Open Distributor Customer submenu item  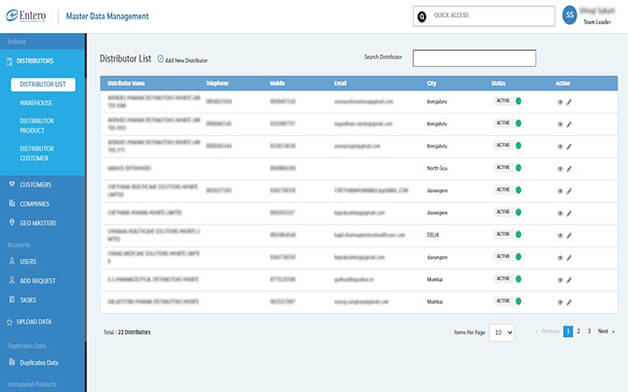[x=37, y=153]
